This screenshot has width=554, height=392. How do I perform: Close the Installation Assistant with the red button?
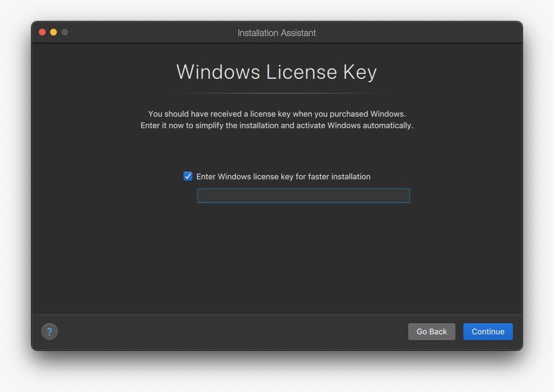tap(42, 32)
